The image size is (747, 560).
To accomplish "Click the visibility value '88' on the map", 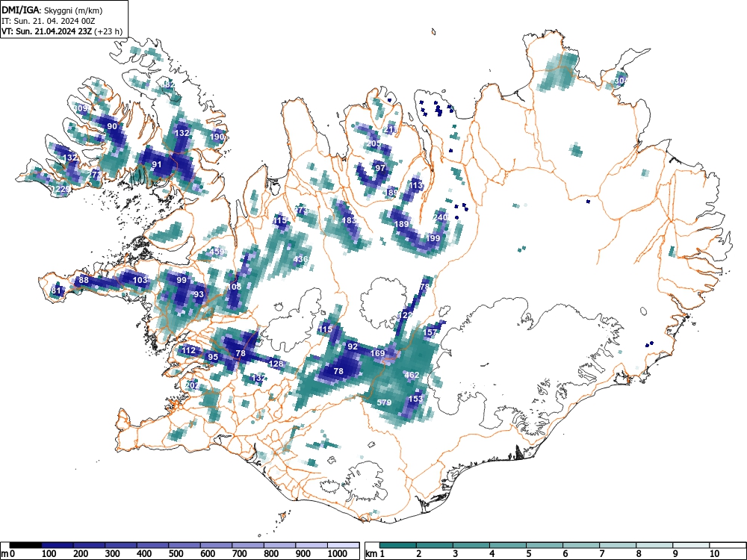I will (84, 280).
